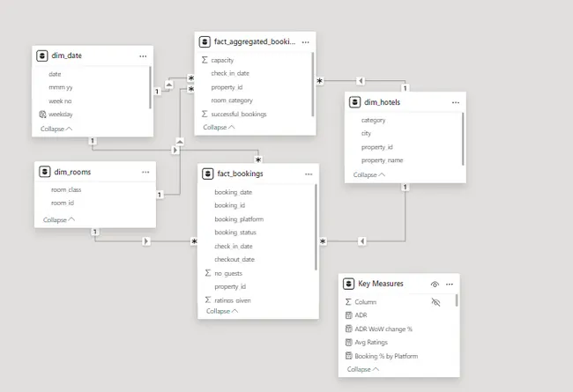The width and height of the screenshot is (573, 392).
Task: Collapse the Key Measures table
Action: [362, 369]
